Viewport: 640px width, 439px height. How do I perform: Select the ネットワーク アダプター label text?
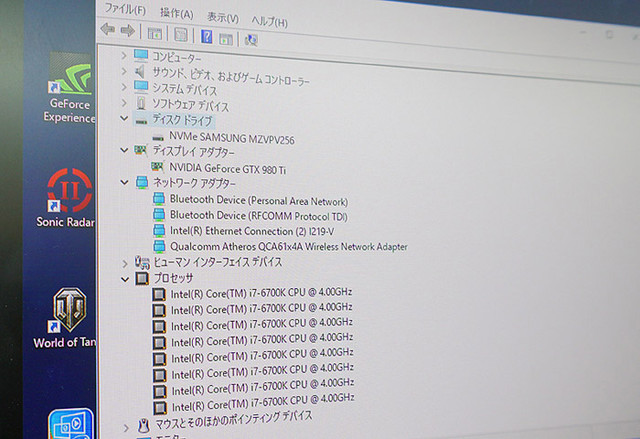tap(194, 183)
